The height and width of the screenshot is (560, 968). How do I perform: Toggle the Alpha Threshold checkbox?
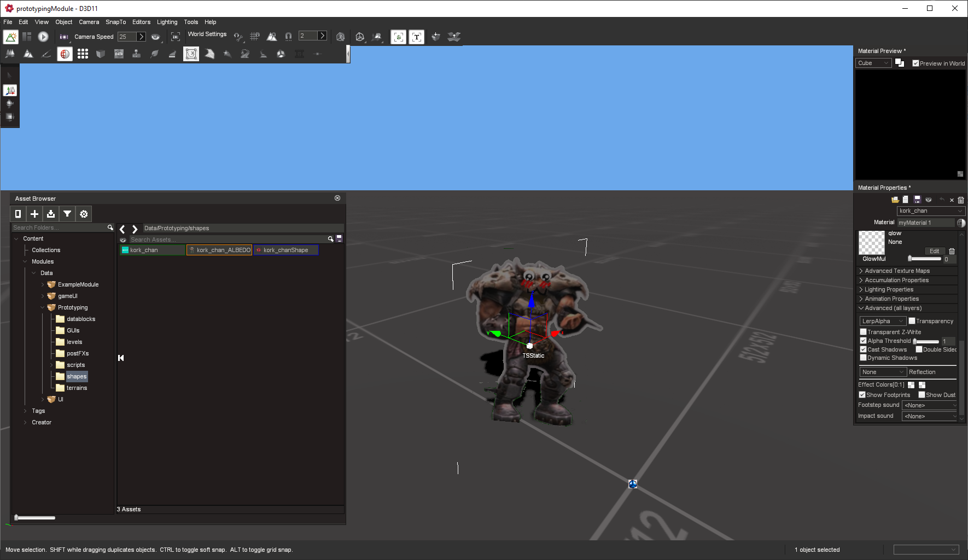coord(863,341)
